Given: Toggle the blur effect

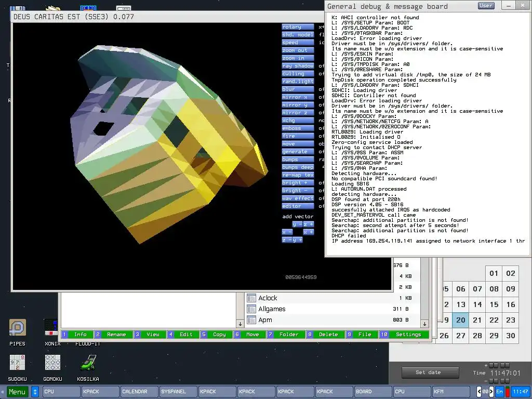Looking at the screenshot, I should pos(298,89).
